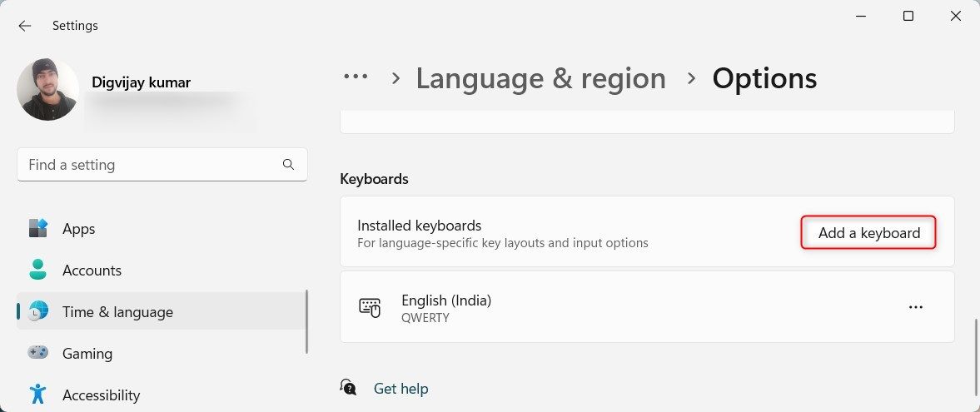
Task: Click the English (India) keyboard icon
Action: 370,307
